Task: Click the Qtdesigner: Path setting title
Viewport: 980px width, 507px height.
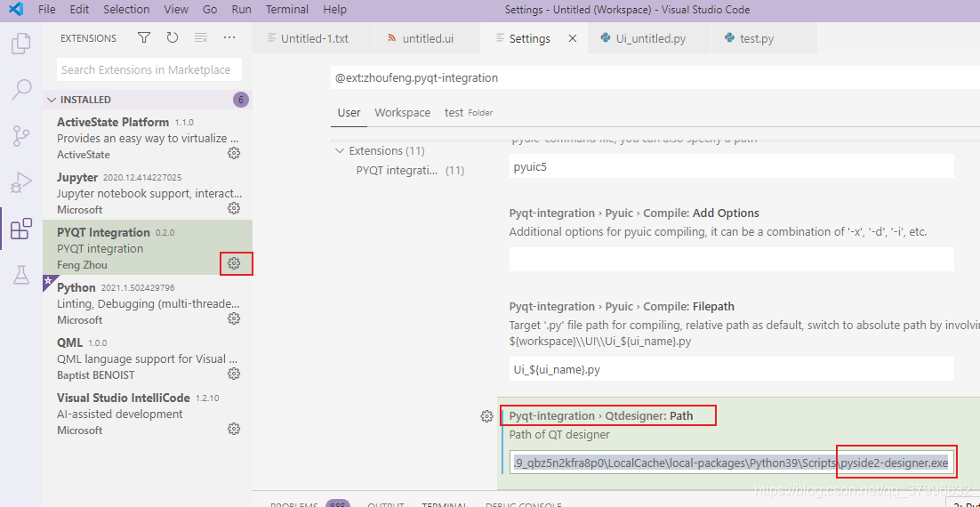Action: click(x=601, y=415)
